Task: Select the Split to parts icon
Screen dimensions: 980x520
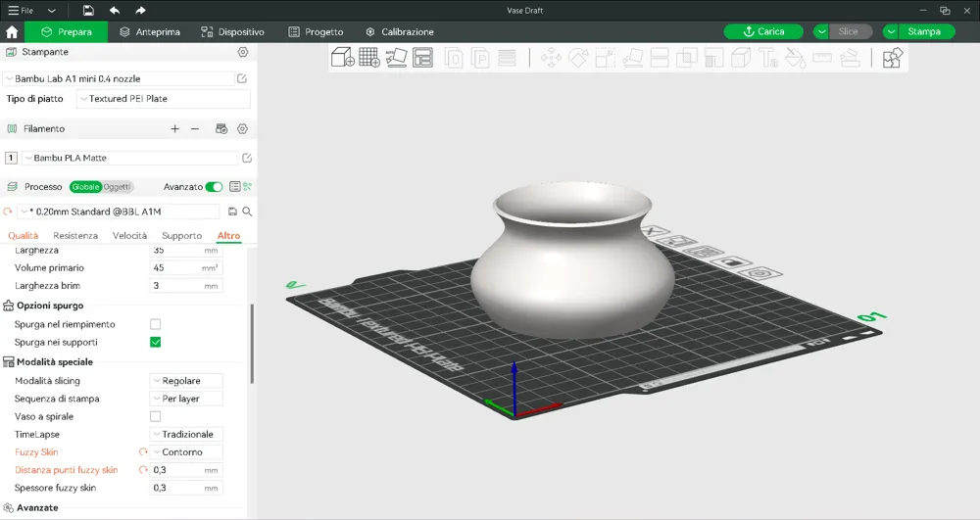Action: pyautogui.click(x=480, y=58)
